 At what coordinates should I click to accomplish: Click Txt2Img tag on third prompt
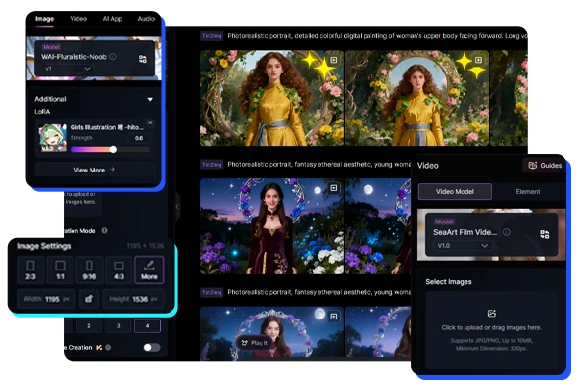pos(212,293)
